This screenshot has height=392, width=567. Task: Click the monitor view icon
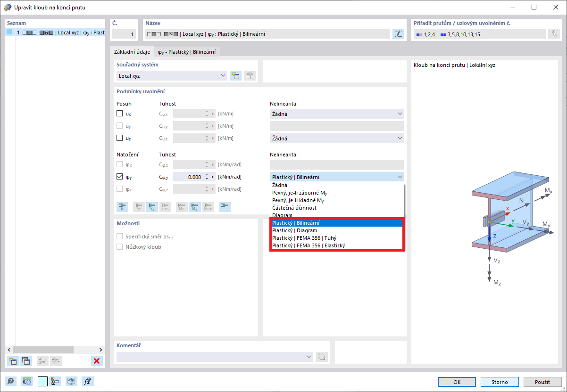[x=71, y=382]
